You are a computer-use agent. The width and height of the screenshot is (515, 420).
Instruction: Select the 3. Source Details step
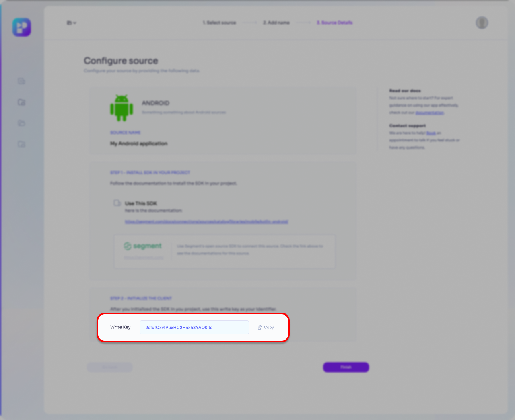(334, 23)
